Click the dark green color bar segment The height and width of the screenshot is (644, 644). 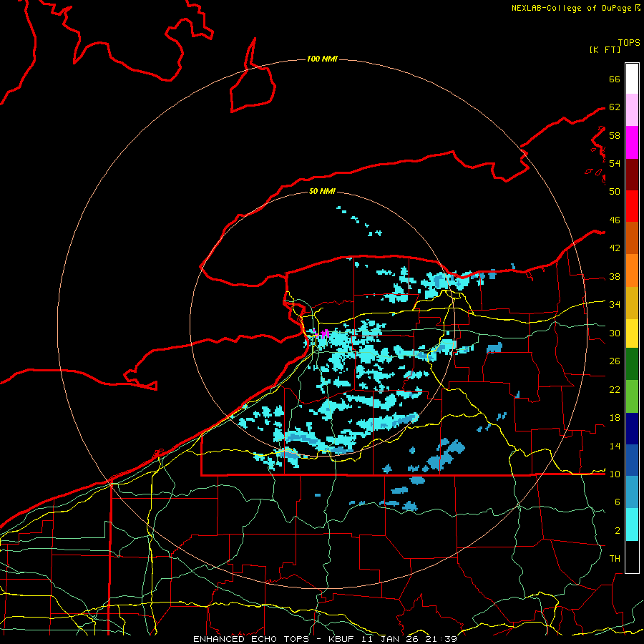tap(632, 364)
